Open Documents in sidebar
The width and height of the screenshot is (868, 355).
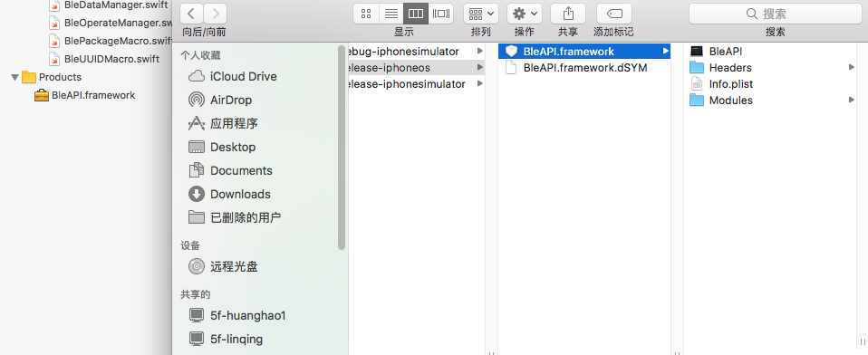(230, 171)
